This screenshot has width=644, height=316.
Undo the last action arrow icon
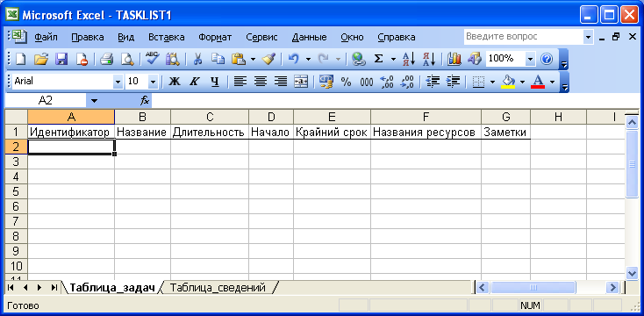(293, 59)
